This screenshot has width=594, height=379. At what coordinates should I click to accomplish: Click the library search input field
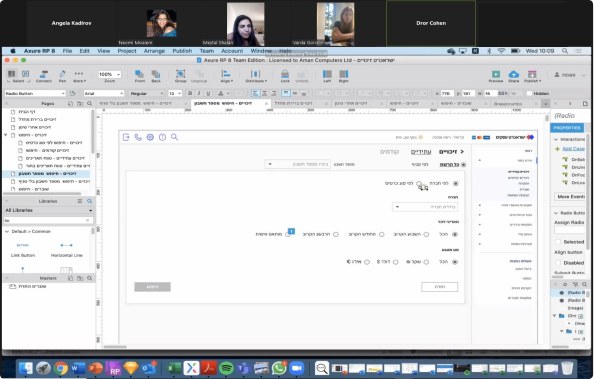pyautogui.click(x=48, y=220)
